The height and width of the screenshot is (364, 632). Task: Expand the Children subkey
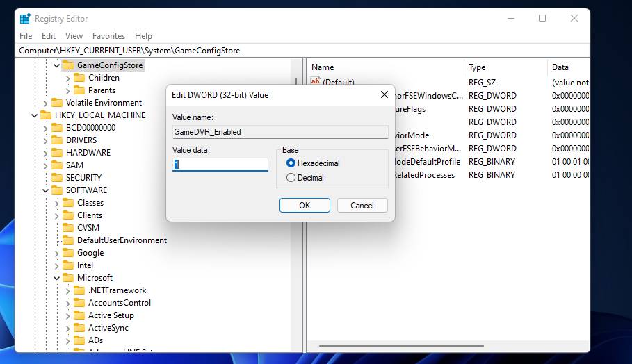67,78
